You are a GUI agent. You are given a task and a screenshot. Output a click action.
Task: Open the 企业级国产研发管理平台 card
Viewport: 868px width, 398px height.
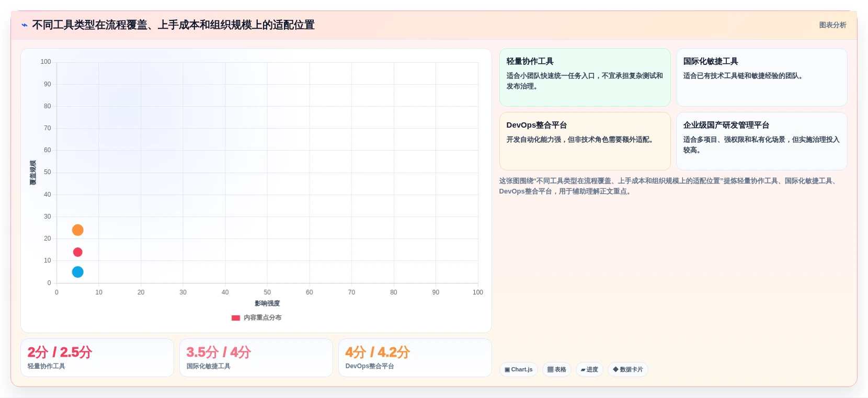pos(761,141)
